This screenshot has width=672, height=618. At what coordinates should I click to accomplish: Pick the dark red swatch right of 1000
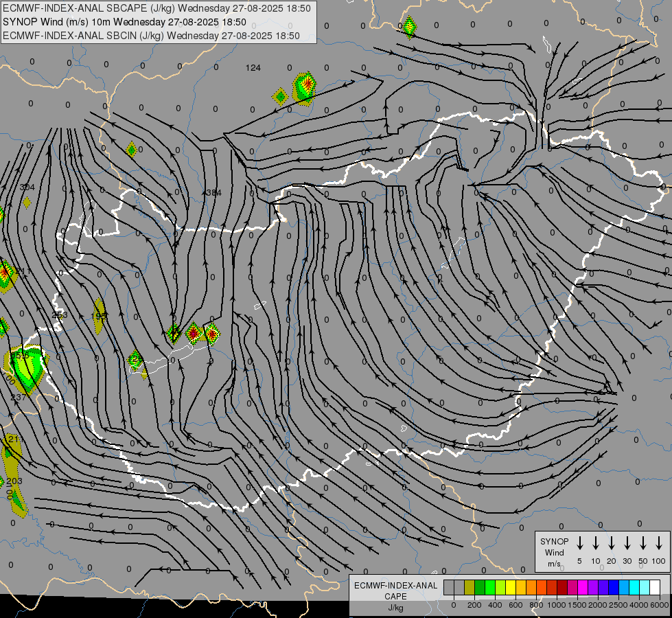562,587
